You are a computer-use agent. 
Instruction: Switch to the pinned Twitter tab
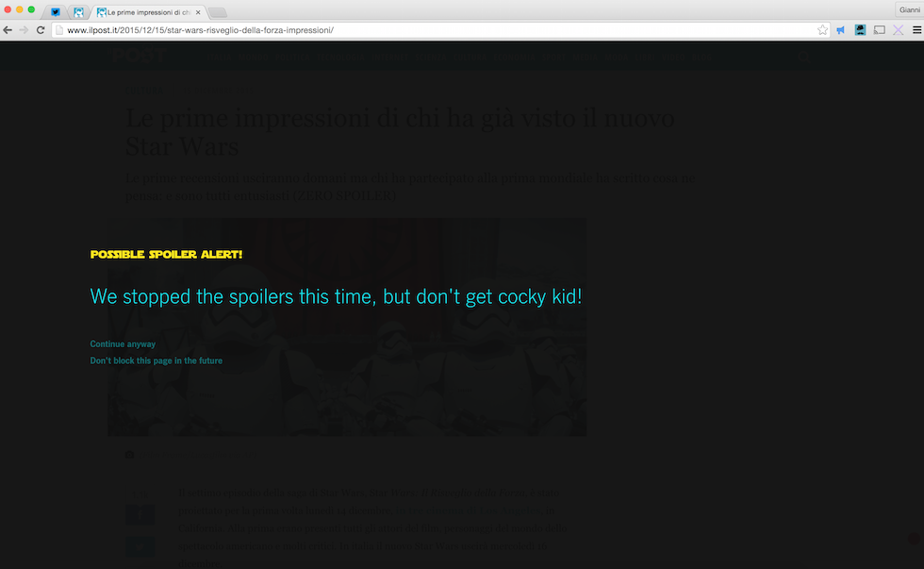[56, 12]
